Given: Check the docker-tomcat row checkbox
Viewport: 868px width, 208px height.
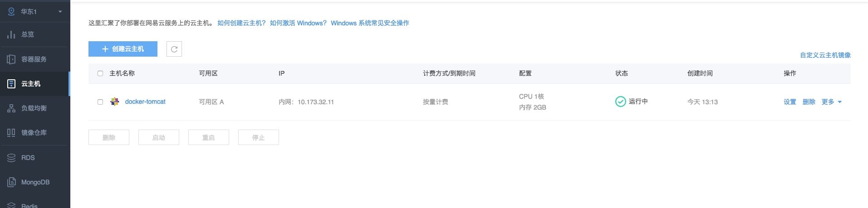Looking at the screenshot, I should tap(100, 102).
